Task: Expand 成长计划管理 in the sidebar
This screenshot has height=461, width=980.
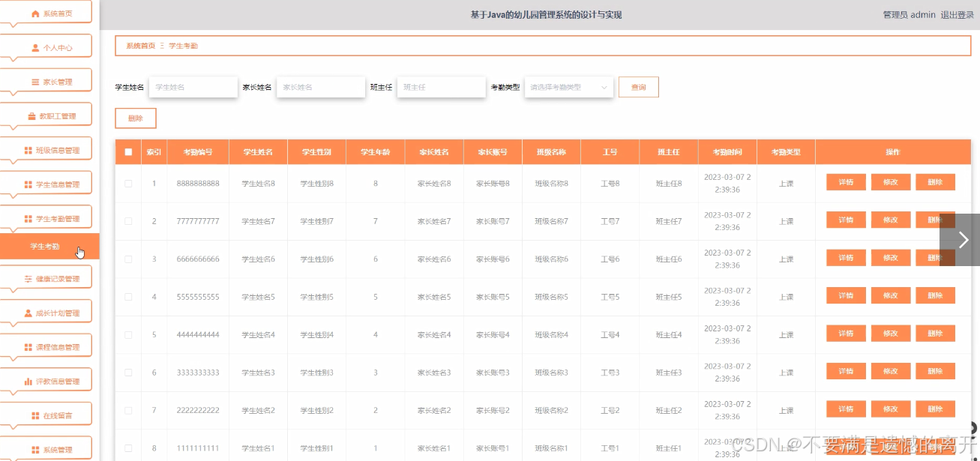Action: [x=46, y=313]
